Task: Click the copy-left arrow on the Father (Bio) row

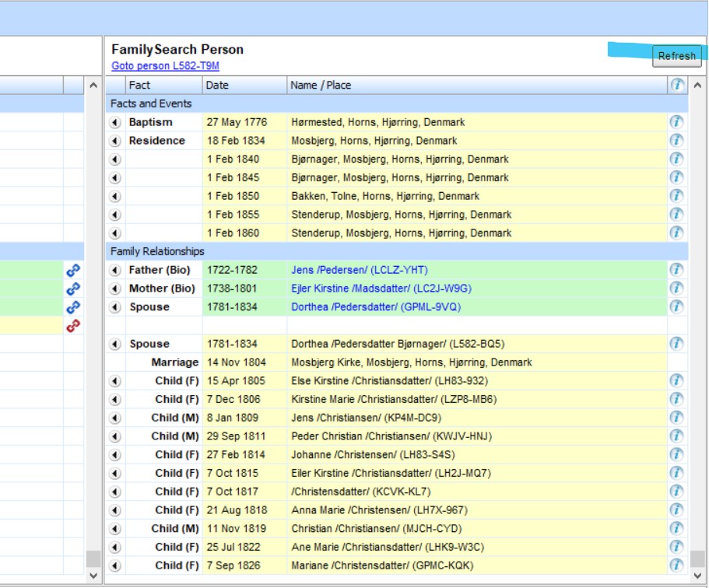Action: pyautogui.click(x=115, y=270)
